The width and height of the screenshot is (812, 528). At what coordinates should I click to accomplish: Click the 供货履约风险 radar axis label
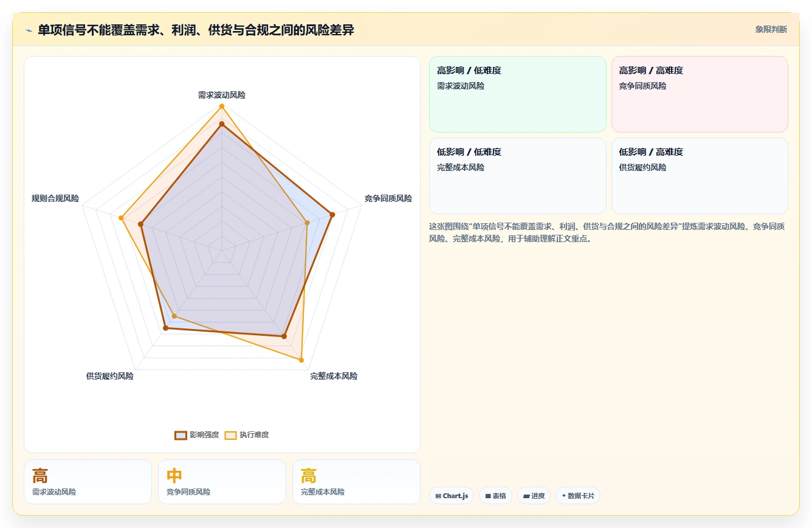pos(109,376)
